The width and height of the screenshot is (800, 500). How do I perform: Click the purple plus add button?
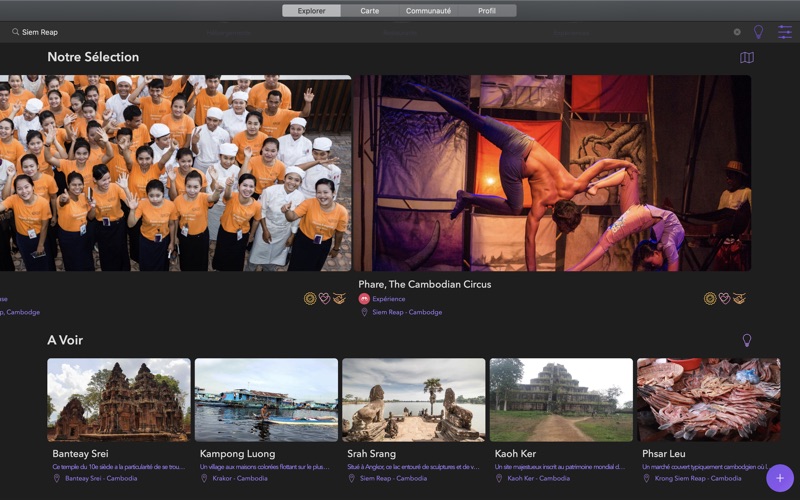tap(780, 478)
